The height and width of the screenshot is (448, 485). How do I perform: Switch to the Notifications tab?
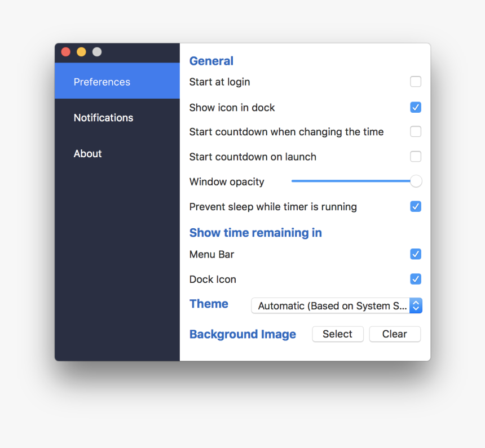(x=117, y=117)
